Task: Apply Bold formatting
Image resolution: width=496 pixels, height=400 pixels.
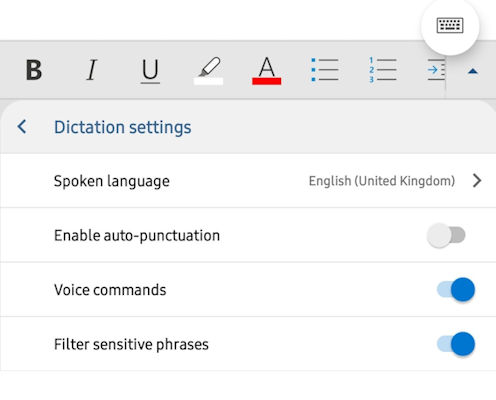Action: click(x=34, y=70)
